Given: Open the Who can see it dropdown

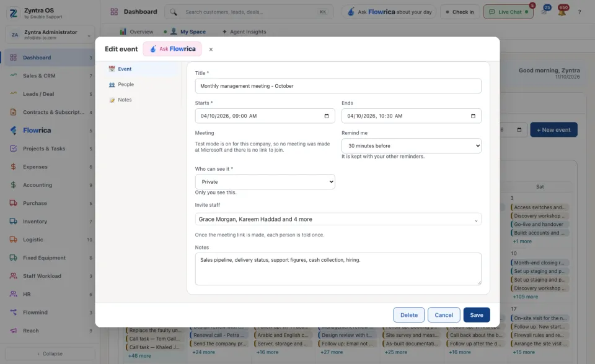Looking at the screenshot, I should tap(265, 182).
